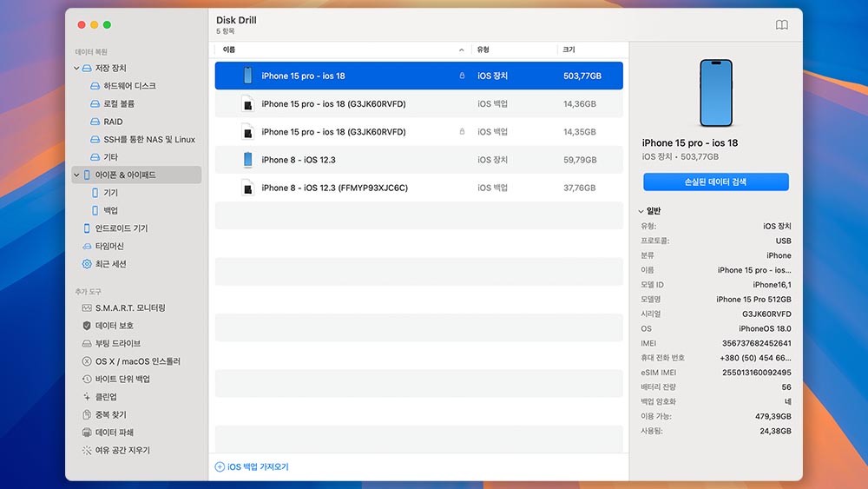Screen dimensions: 868x489
Task: Select 아이폰 & 아이패드 category
Action: pos(136,175)
